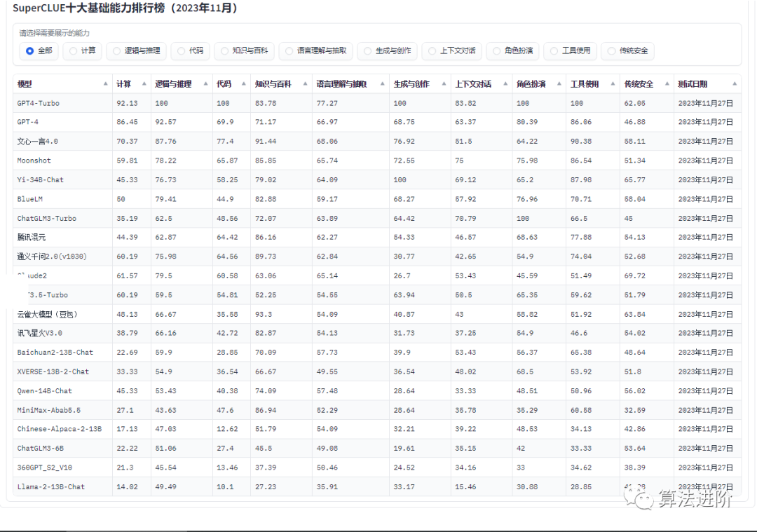Click MiniMax-Abab5.5 model name
Image resolution: width=757 pixels, height=532 pixels.
(49, 410)
